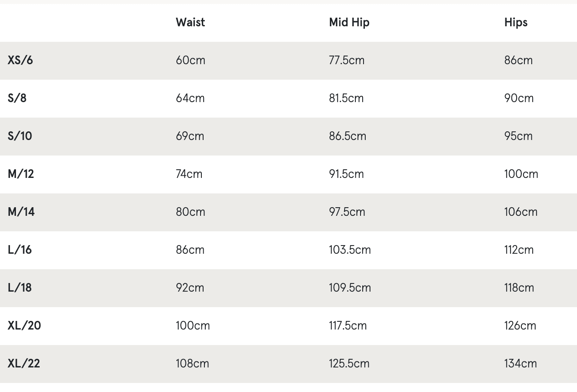Select the S/10 size row label
Viewport: 577px width, 392px height.
(20, 136)
